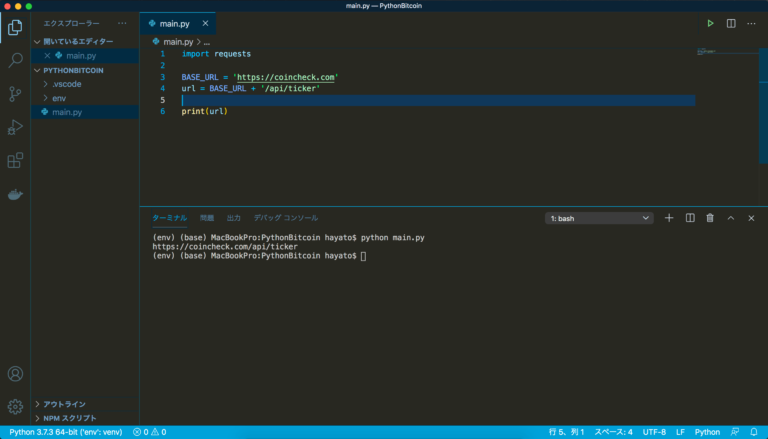Click the '/api/ticker' string on line 4
The width and height of the screenshot is (768, 439).
click(x=290, y=89)
